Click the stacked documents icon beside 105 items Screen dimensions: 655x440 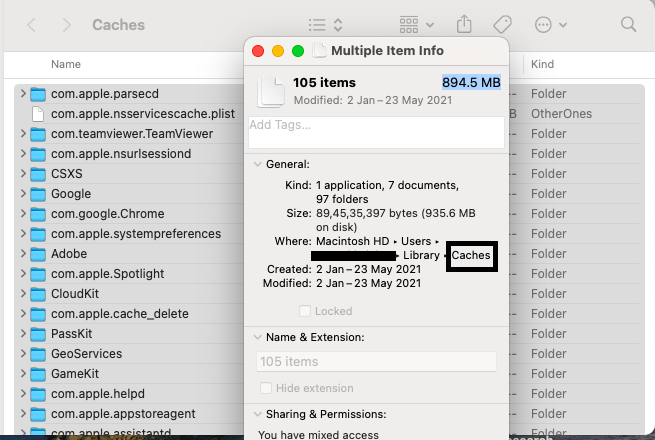[271, 92]
